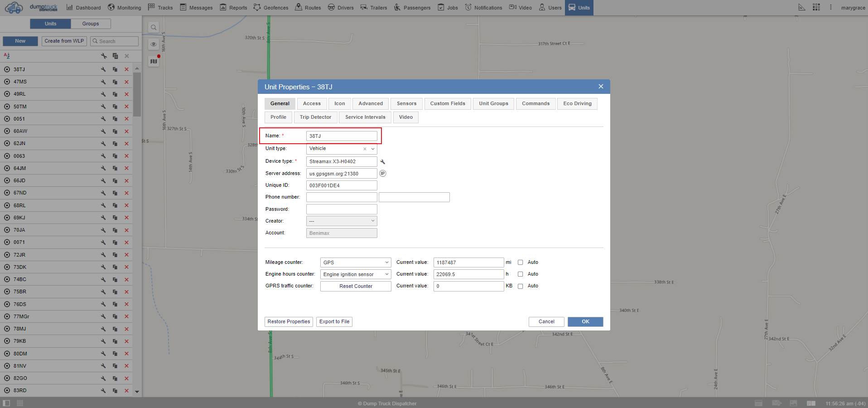Click the wrench icon next to Device type

pyautogui.click(x=383, y=162)
